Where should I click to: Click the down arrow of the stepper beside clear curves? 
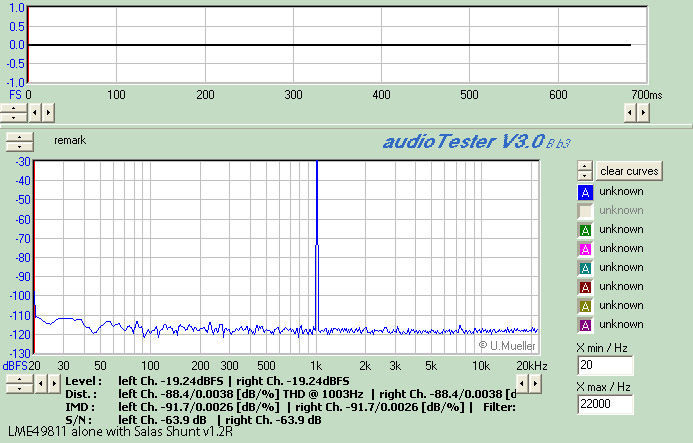pyautogui.click(x=585, y=176)
